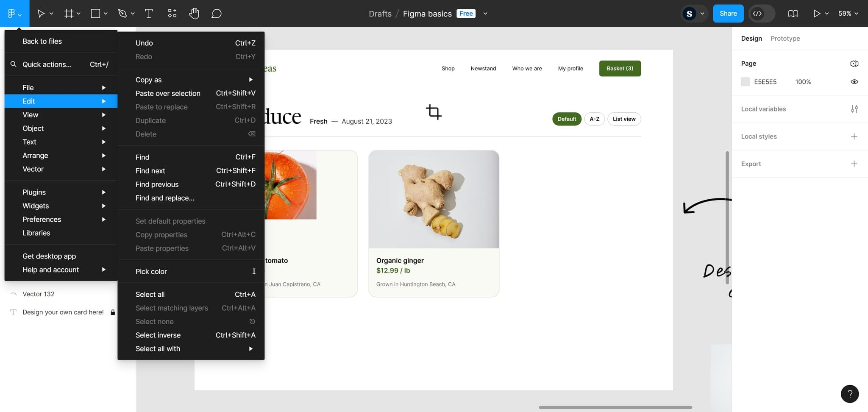This screenshot has width=868, height=412.
Task: Click the blue Share button
Action: click(728, 14)
